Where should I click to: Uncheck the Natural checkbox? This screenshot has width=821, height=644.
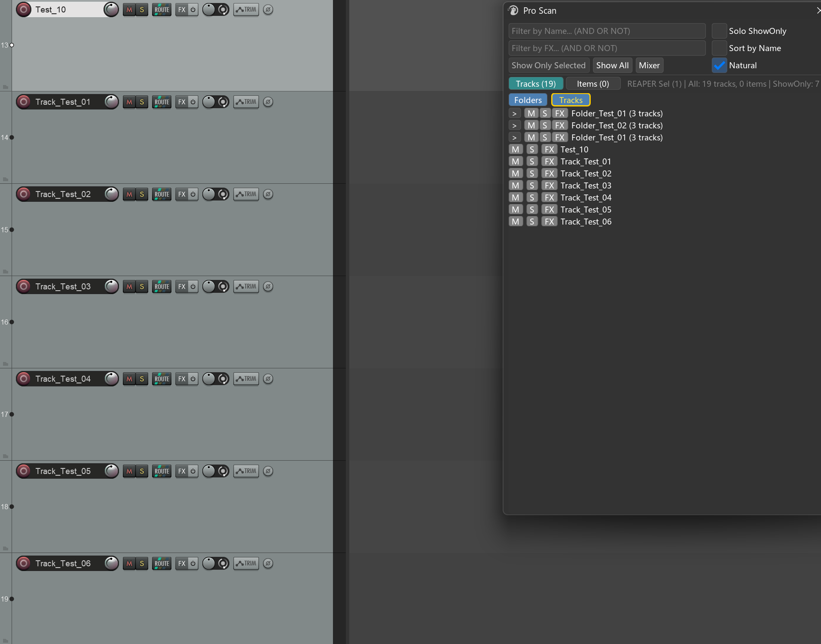coord(719,65)
